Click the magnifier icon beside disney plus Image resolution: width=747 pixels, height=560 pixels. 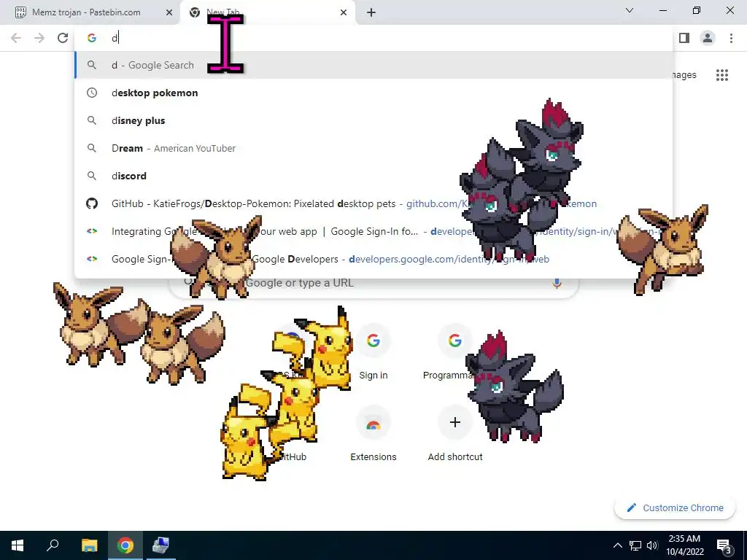pyautogui.click(x=92, y=120)
